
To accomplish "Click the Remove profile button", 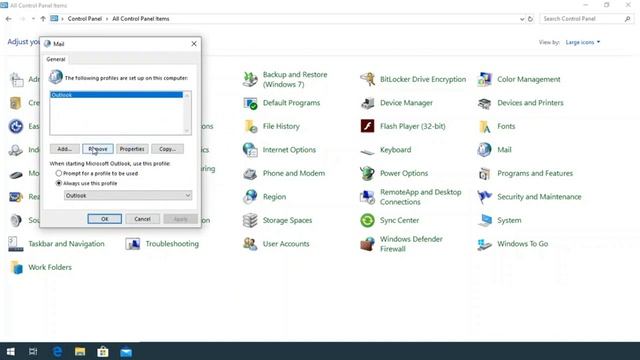I will coord(98,149).
